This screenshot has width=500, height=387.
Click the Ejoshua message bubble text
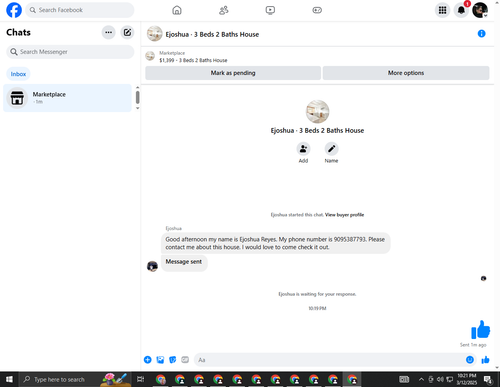pos(275,243)
